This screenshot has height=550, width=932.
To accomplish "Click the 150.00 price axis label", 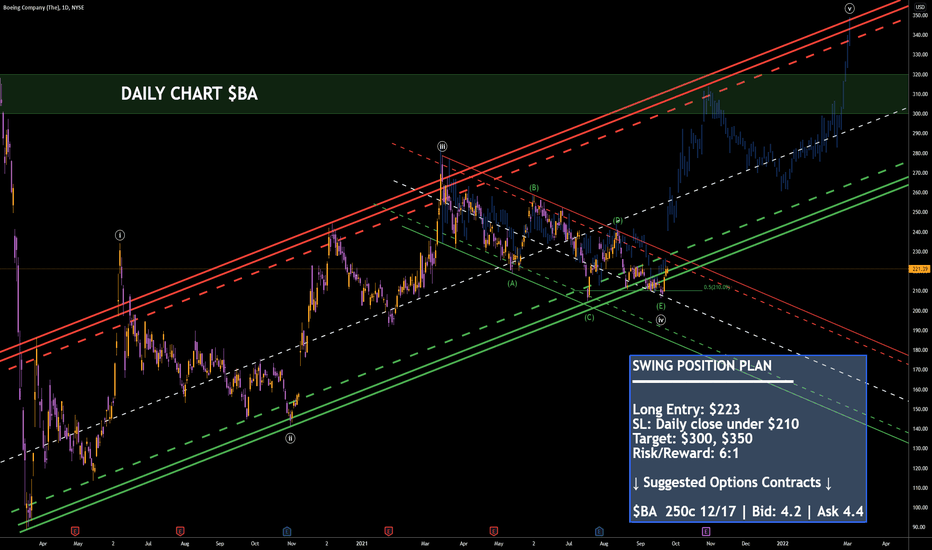I will click(919, 409).
